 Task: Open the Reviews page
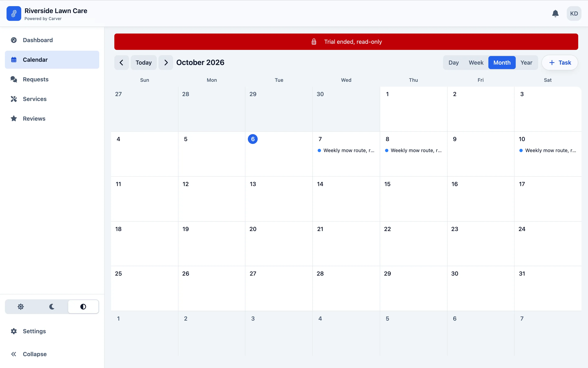(x=52, y=119)
